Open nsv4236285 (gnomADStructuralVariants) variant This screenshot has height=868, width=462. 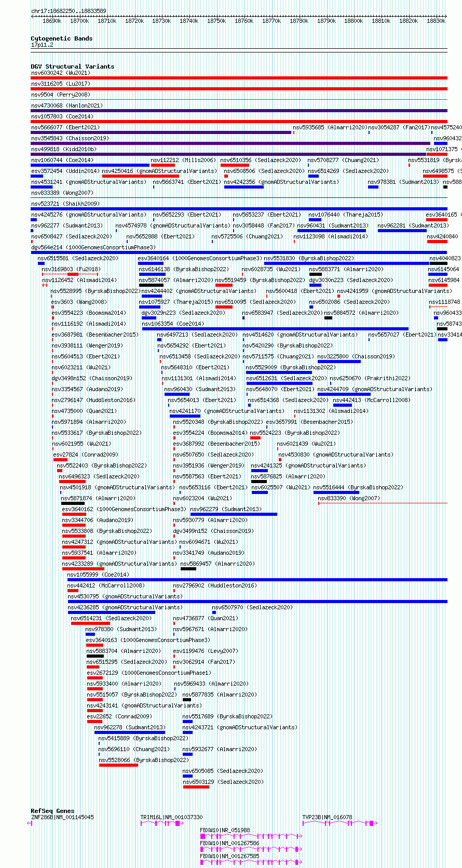click(125, 607)
